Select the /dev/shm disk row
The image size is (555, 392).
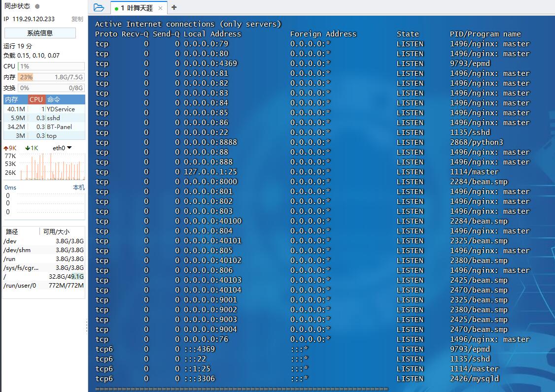[x=44, y=250]
